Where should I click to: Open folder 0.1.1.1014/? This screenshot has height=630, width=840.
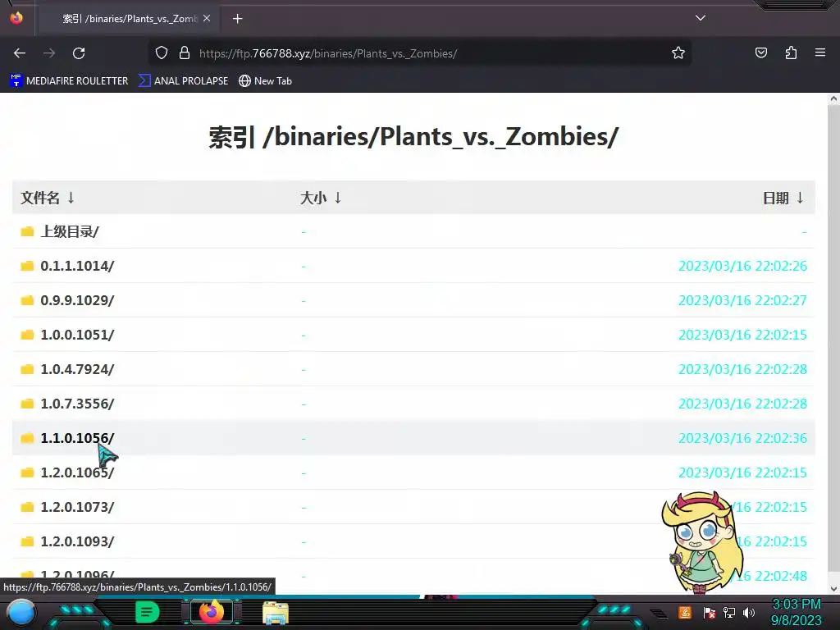coord(77,266)
